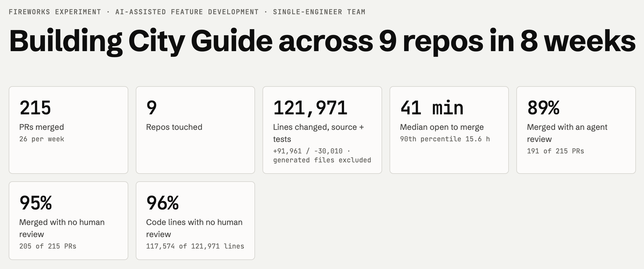
Task: Click the 26 per week subtext
Action: (x=42, y=139)
